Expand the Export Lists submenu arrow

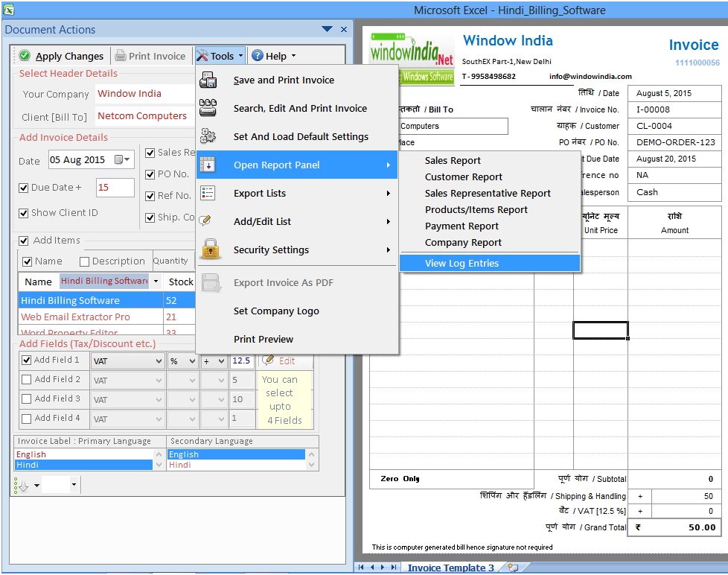coord(389,193)
